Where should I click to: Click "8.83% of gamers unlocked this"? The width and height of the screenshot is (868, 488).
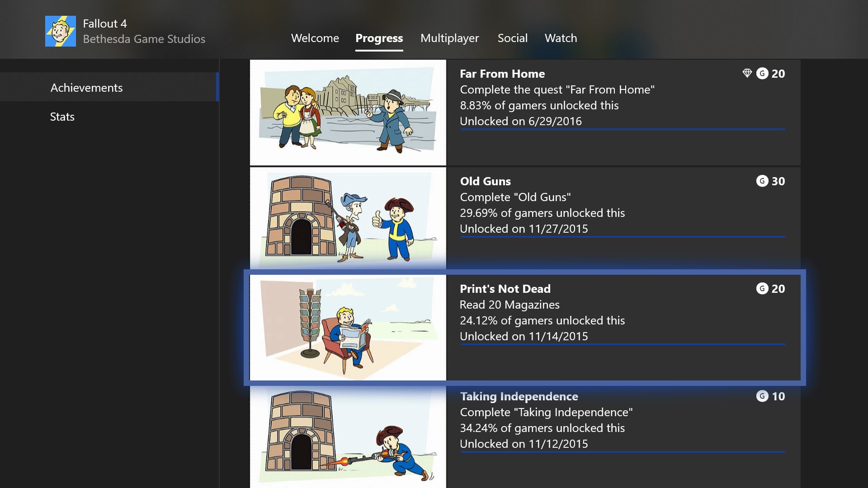click(539, 105)
